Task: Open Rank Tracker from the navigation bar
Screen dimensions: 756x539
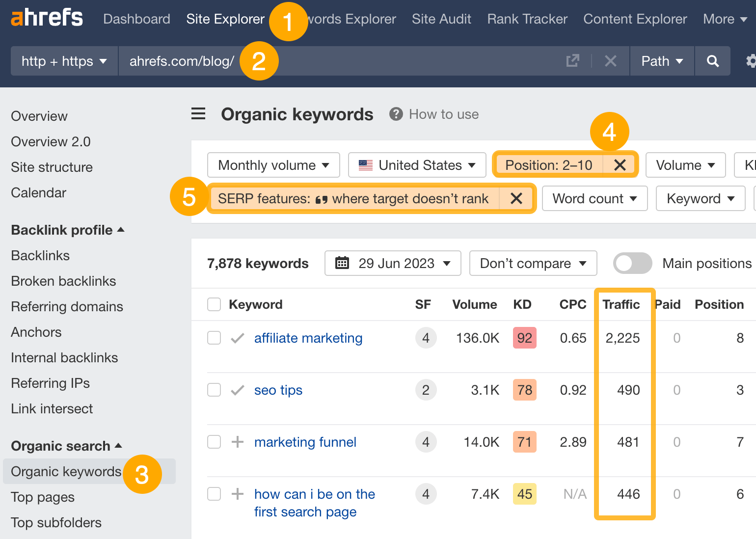Action: click(x=527, y=19)
